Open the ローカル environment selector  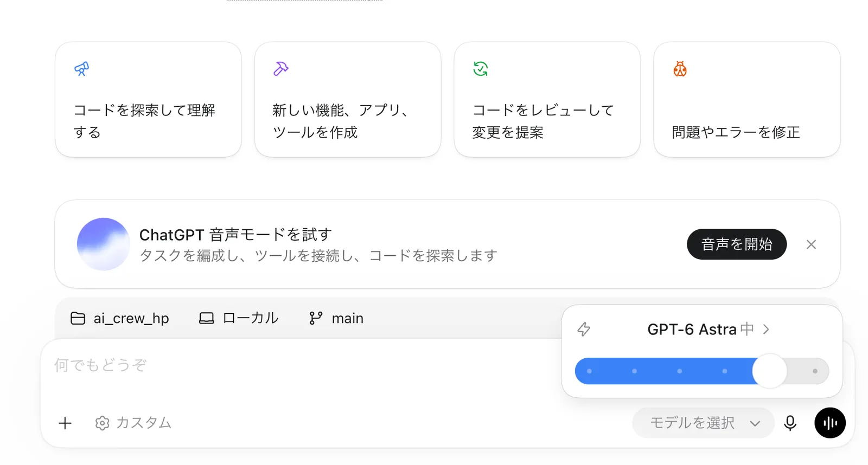239,318
